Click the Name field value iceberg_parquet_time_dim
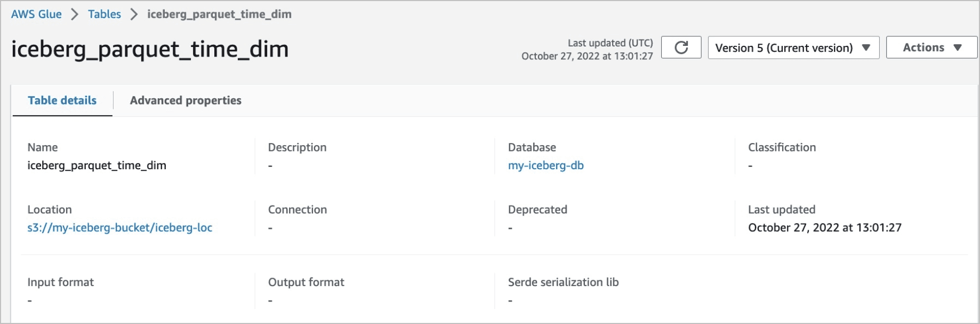 click(97, 165)
